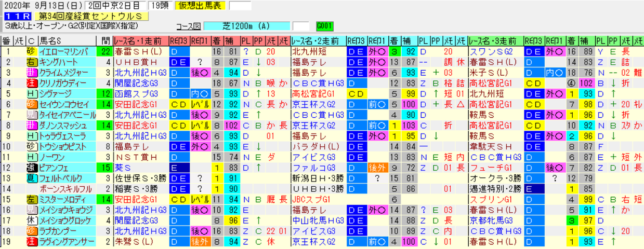The width and height of the screenshot is (644, 249).
Task: Click the 芝1200m (A) course field
Action: pyautogui.click(x=247, y=26)
